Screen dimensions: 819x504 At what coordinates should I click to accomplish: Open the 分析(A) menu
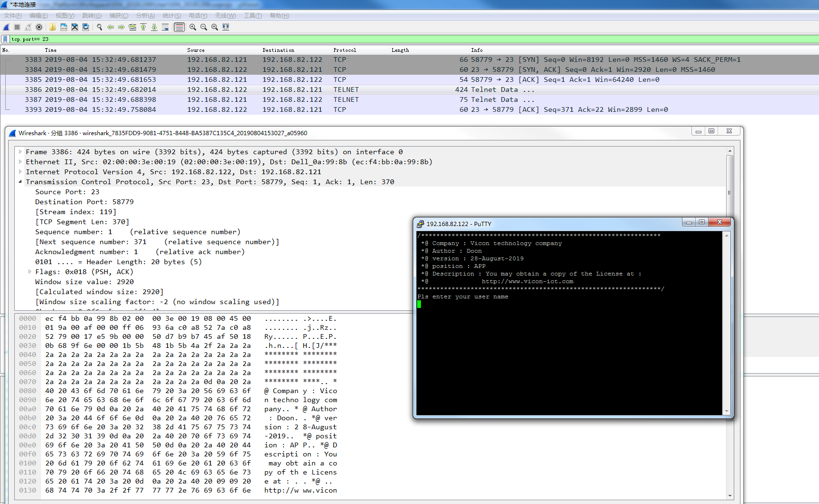145,16
